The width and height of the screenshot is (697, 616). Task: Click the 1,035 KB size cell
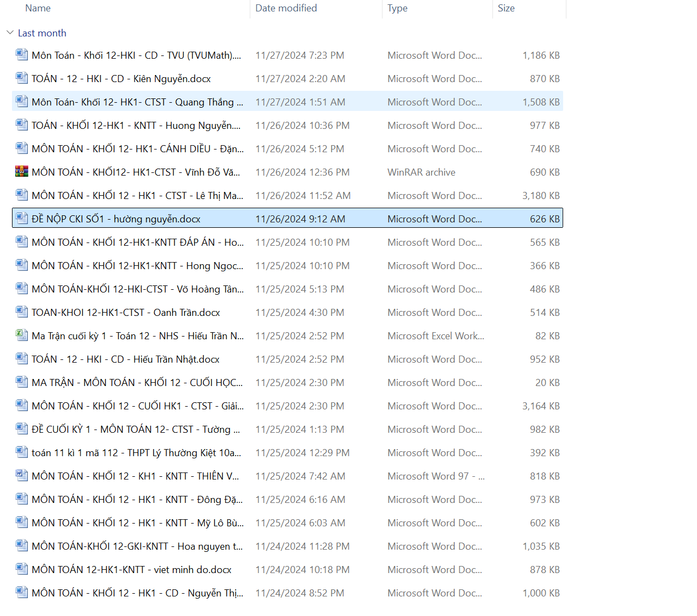tap(541, 546)
